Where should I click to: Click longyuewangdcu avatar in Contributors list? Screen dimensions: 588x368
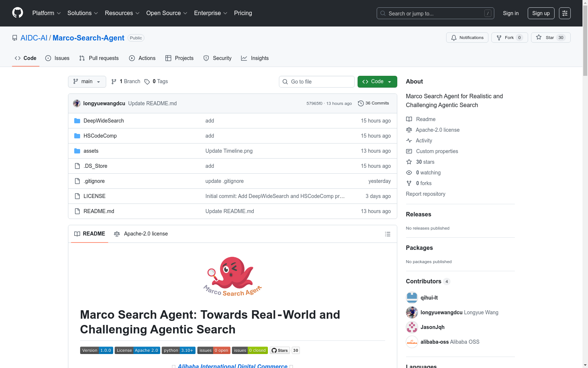coord(412,312)
